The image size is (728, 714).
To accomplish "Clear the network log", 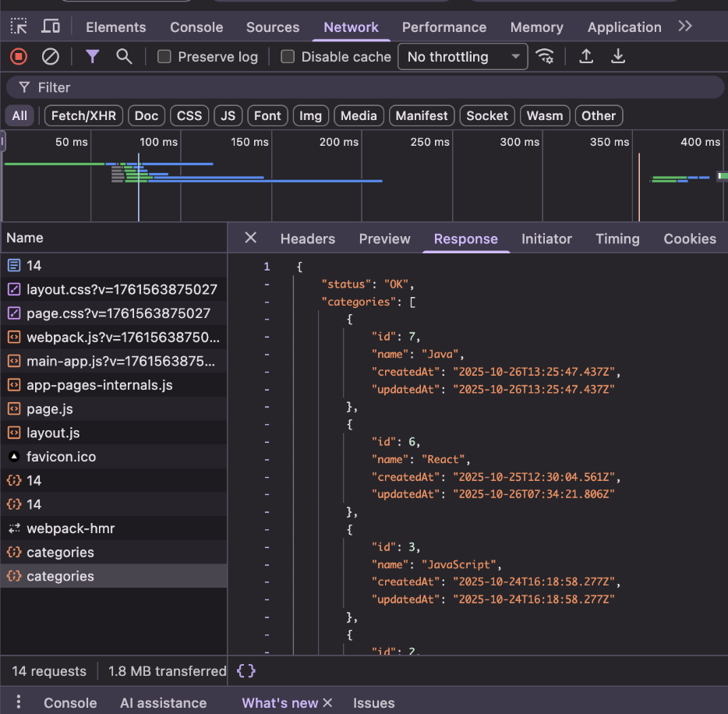I will [50, 56].
